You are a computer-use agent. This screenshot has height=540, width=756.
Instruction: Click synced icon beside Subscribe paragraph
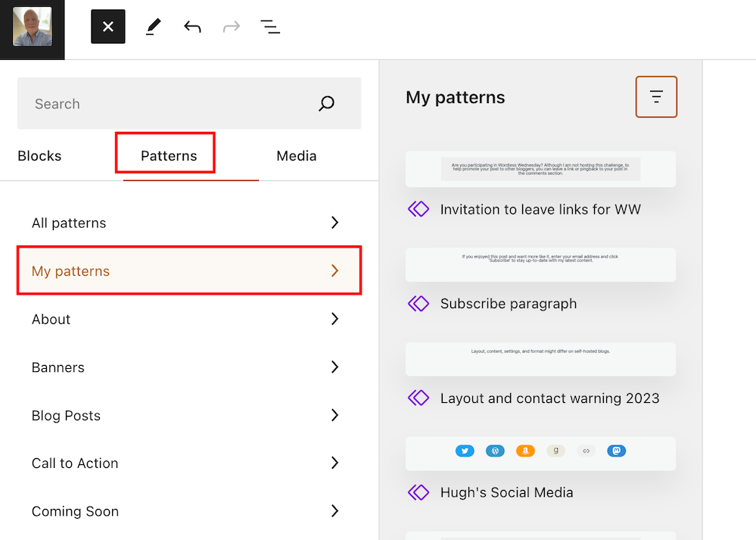click(x=418, y=304)
